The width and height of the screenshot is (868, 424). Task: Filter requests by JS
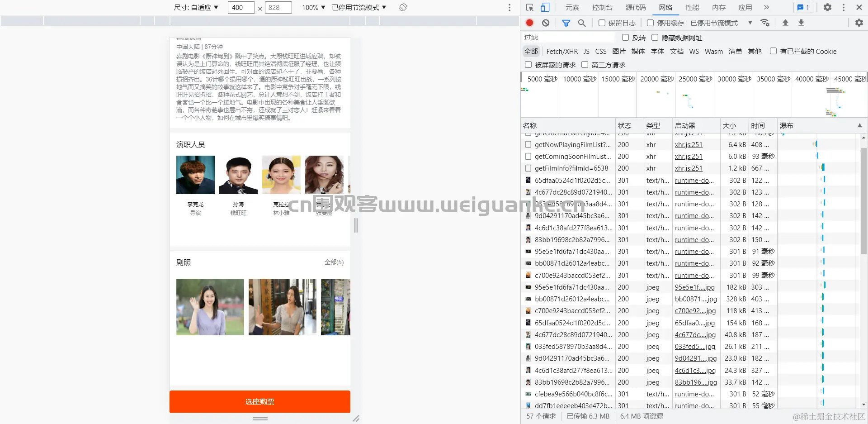pyautogui.click(x=586, y=51)
